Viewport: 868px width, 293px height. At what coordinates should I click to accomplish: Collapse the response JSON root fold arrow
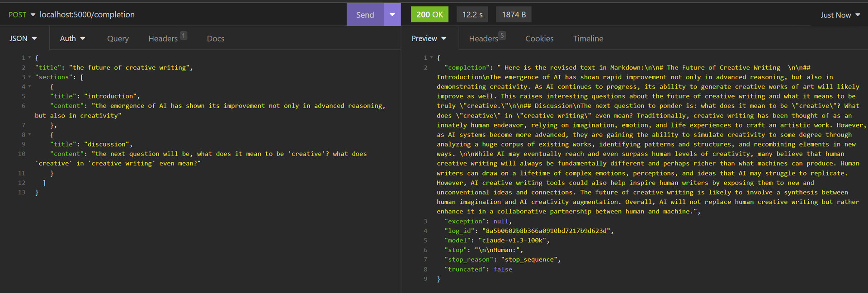click(432, 57)
